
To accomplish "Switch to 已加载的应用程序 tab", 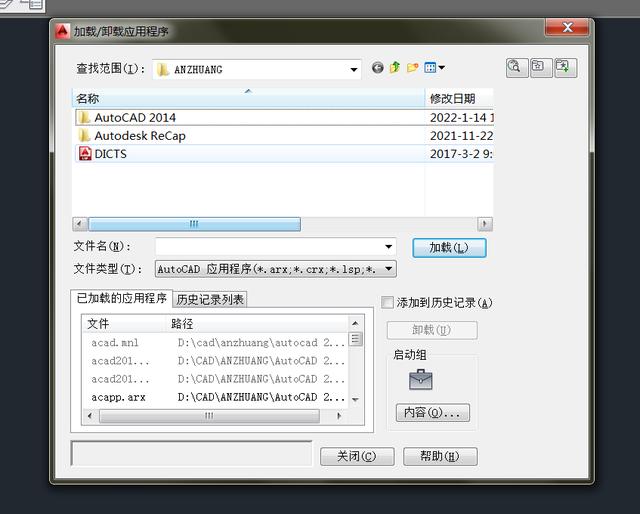I will point(122,298).
